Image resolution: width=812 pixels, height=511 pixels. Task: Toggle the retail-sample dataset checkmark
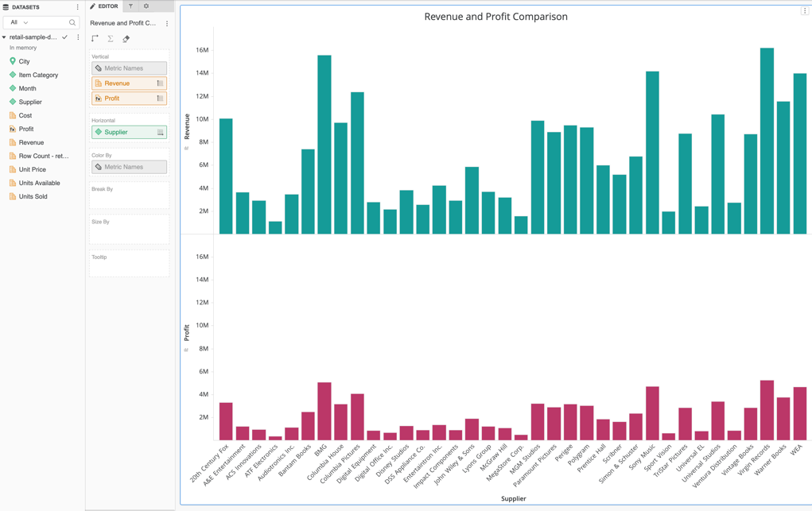click(65, 37)
